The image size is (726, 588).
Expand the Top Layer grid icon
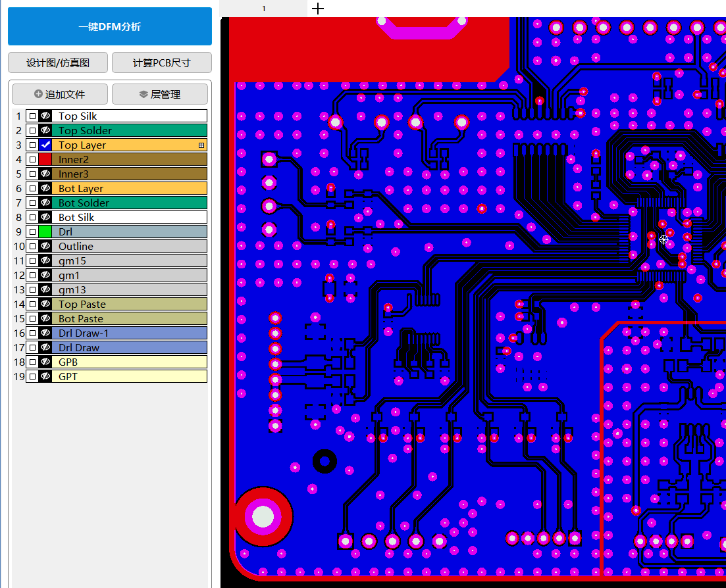(x=201, y=145)
